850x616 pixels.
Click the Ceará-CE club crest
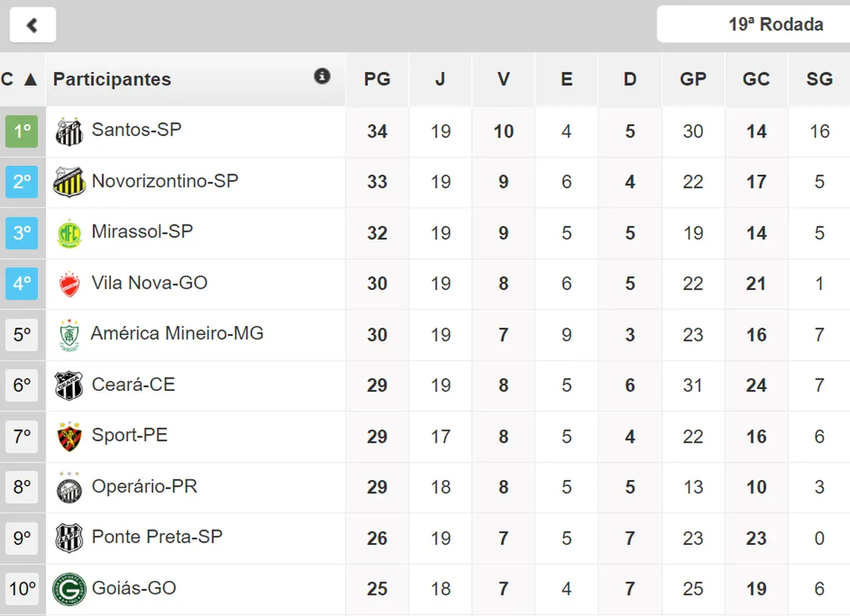(x=69, y=386)
